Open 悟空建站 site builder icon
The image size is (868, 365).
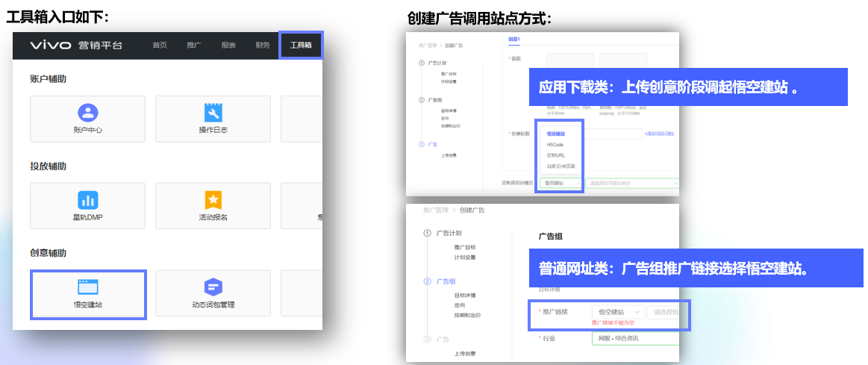pyautogui.click(x=88, y=288)
